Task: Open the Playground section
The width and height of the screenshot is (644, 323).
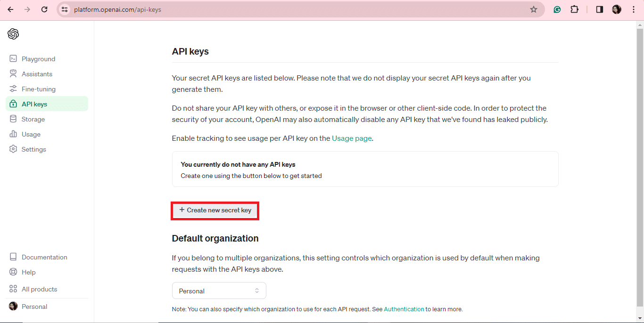Action: point(38,58)
